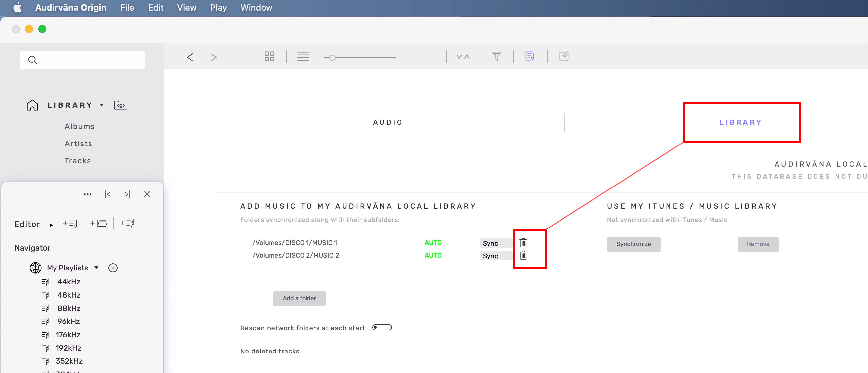This screenshot has height=373, width=868.
Task: Click the iTunes Remove button
Action: pos(758,244)
